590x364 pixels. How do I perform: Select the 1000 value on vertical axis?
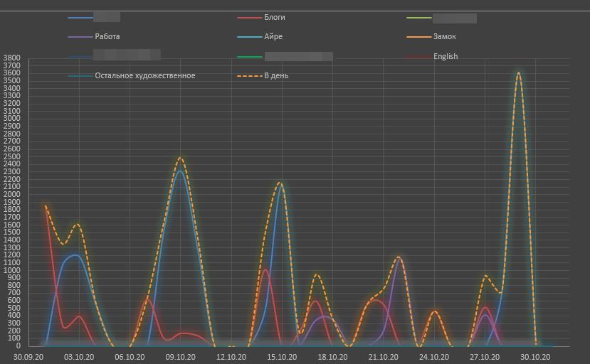click(x=12, y=270)
